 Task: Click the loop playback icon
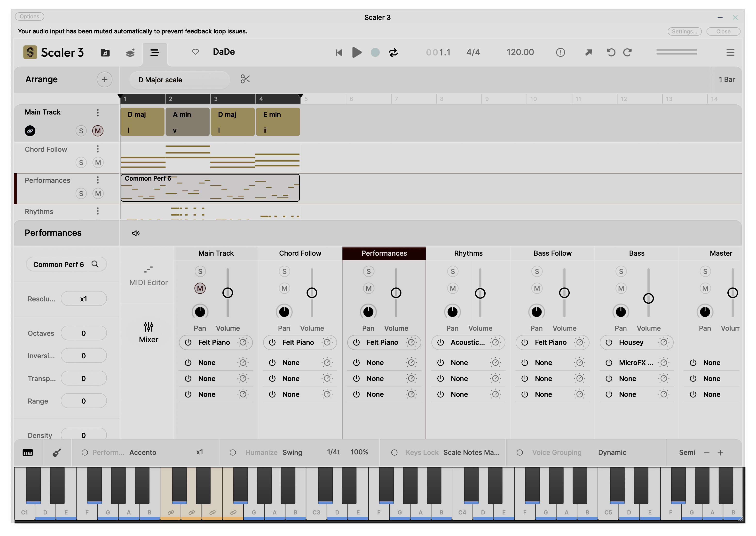(393, 53)
